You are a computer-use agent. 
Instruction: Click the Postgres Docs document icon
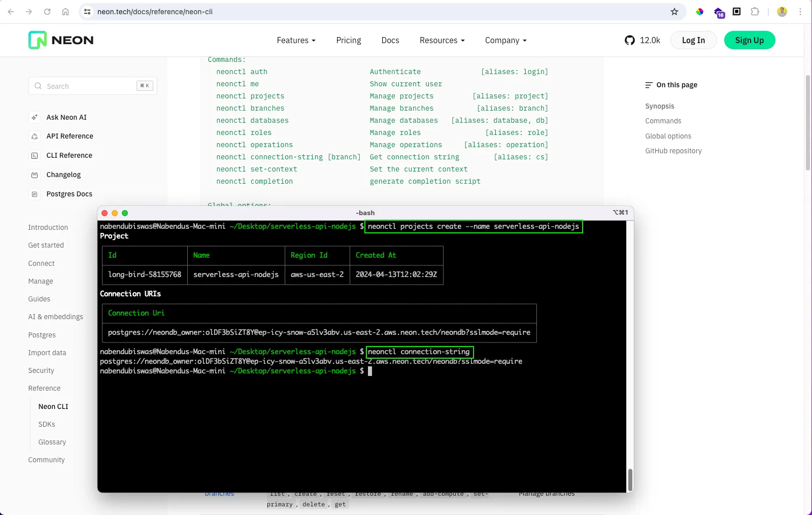coord(35,194)
